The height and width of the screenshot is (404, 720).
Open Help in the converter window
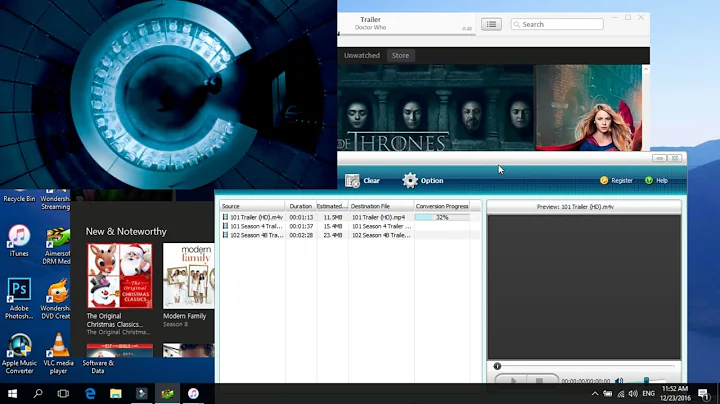tap(656, 180)
